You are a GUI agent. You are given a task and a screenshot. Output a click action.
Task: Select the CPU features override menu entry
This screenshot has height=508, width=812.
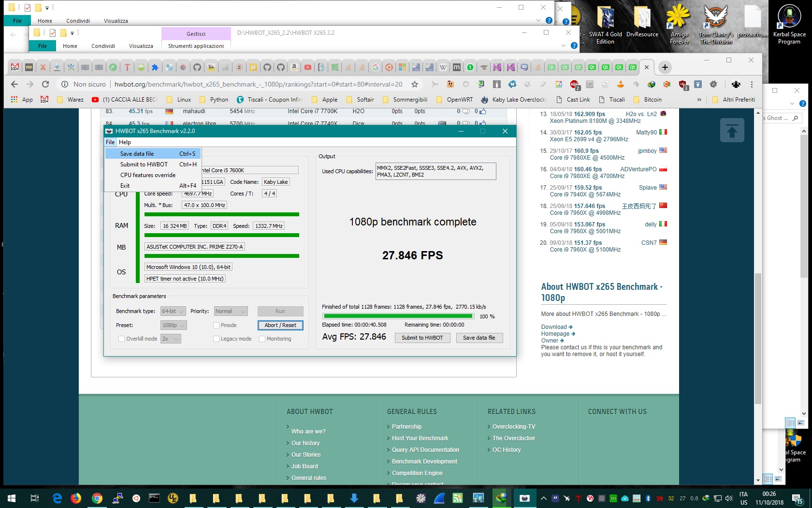pyautogui.click(x=153, y=175)
